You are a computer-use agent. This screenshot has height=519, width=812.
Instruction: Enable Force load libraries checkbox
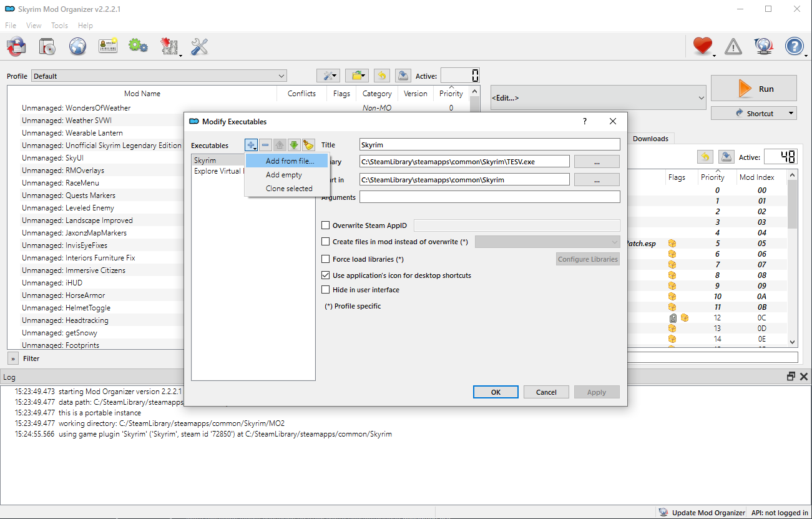[x=325, y=259]
